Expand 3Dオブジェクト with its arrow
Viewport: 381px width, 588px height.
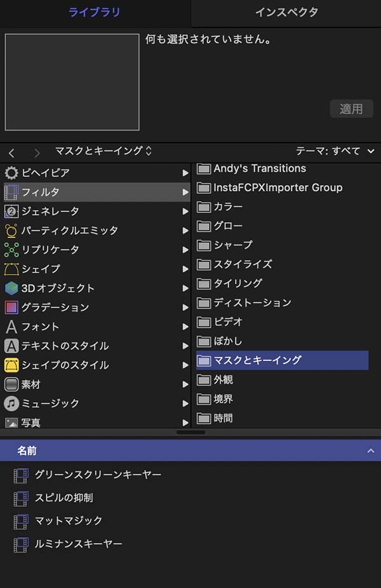[185, 289]
